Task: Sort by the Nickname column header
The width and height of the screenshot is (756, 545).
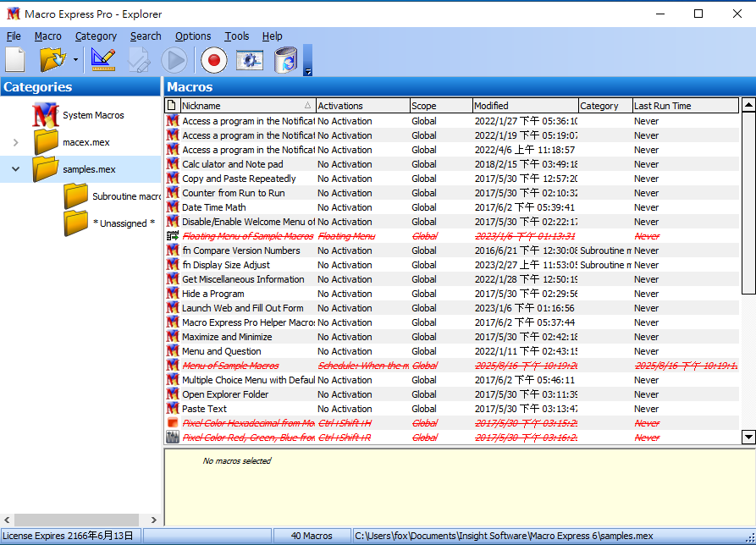Action: click(247, 106)
